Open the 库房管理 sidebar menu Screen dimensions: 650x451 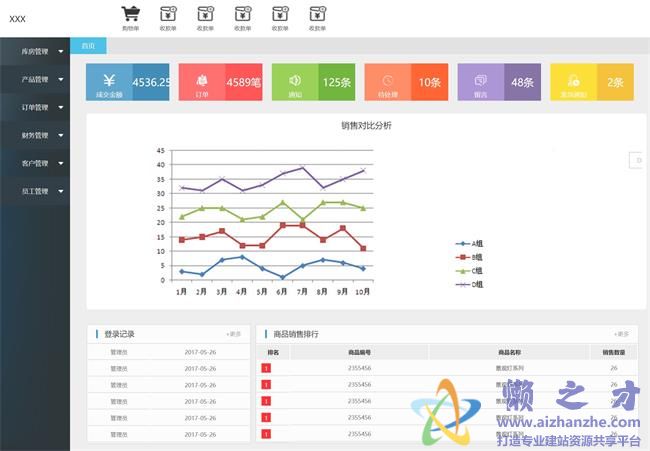(35, 51)
